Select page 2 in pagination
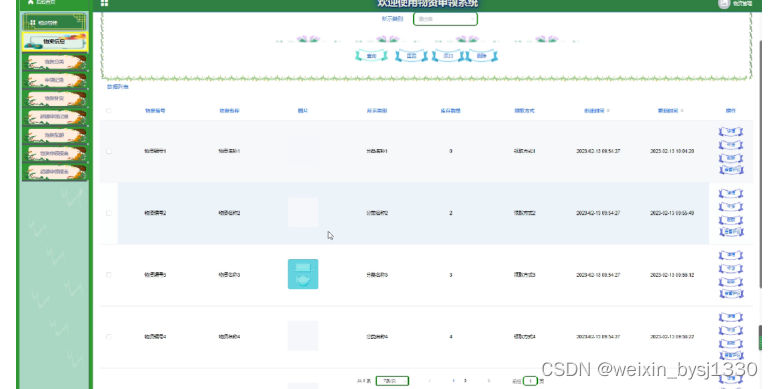The width and height of the screenshot is (773, 389). tap(465, 381)
